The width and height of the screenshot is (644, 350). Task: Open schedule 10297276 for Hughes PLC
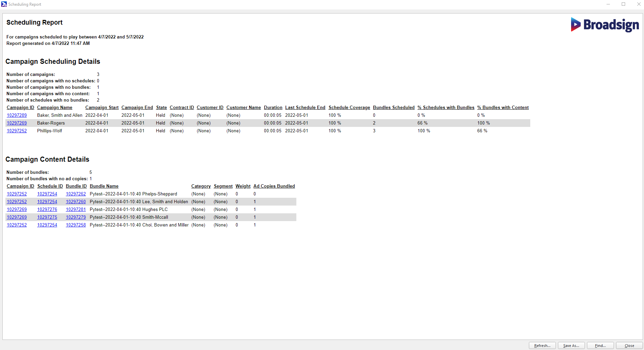coord(47,209)
